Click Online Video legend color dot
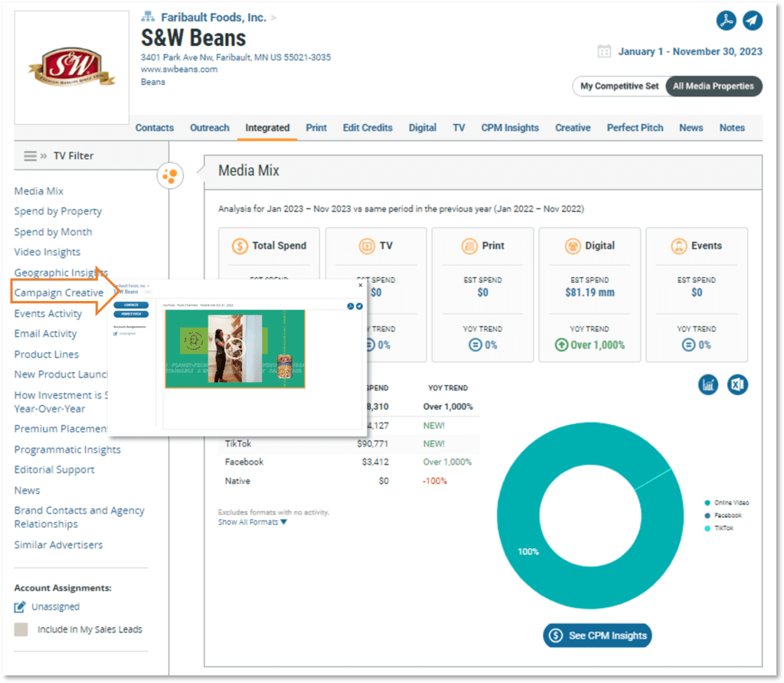The height and width of the screenshot is (683, 784). (x=707, y=502)
